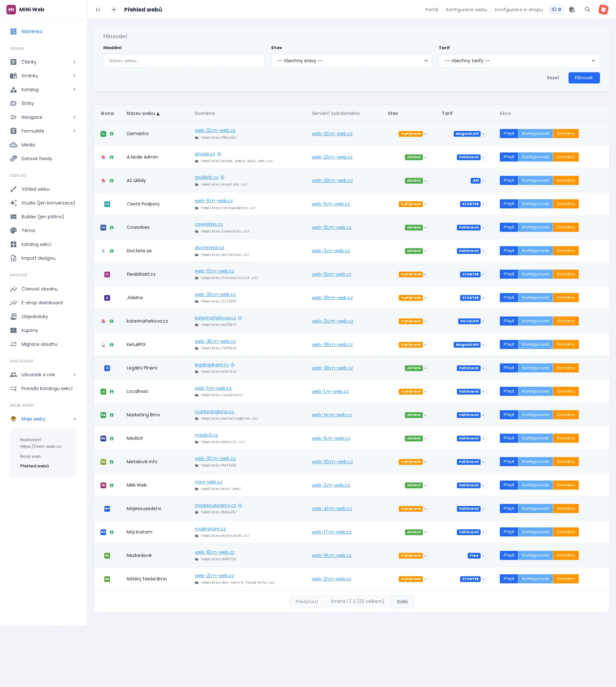Click the Datové feedy icon

13,159
